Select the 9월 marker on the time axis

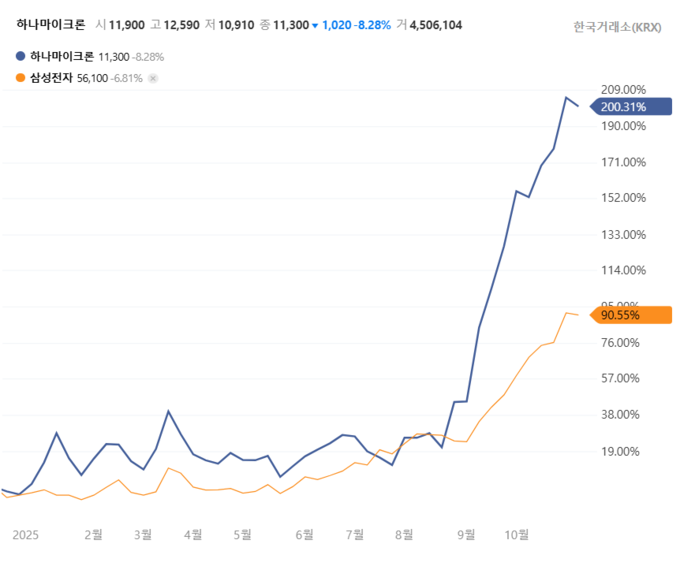coord(467,535)
